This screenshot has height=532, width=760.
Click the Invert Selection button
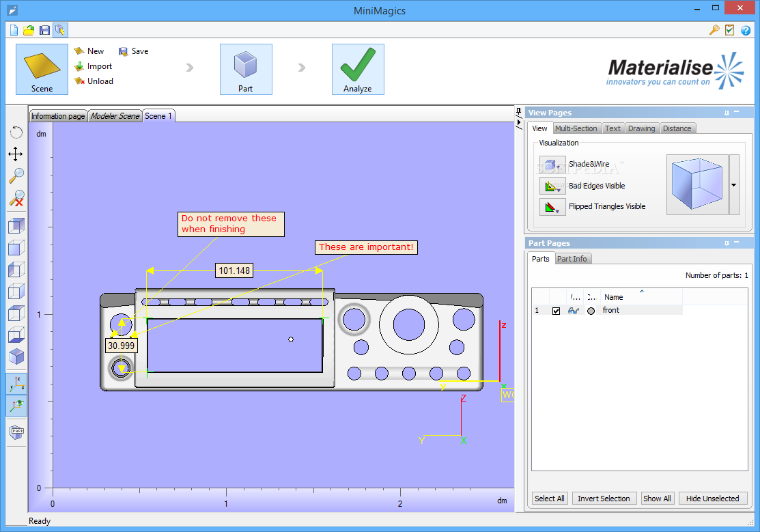pos(604,499)
